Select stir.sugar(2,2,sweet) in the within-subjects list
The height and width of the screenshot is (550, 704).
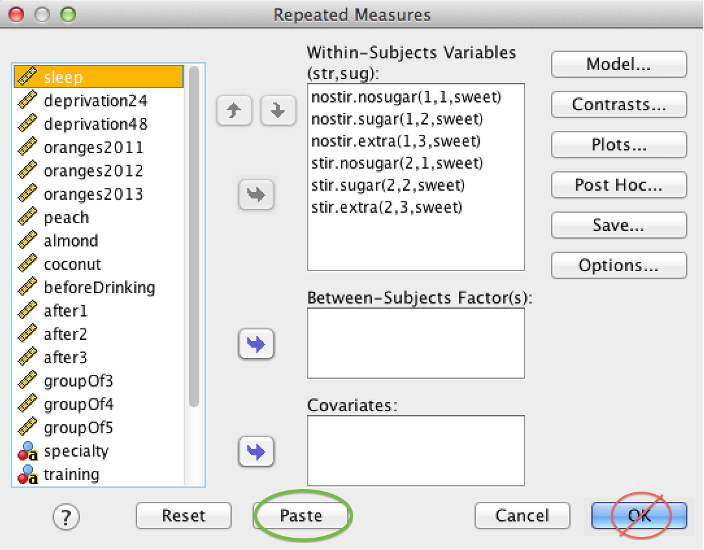click(388, 185)
